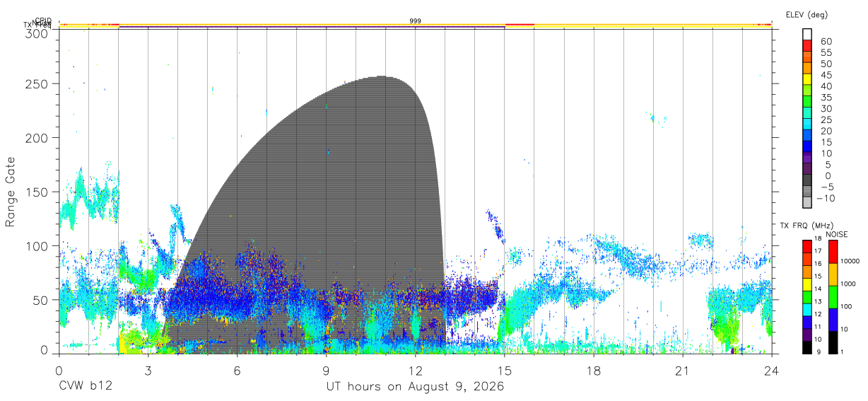Pick cyan TX FRQ swatch between 12 and 13
Viewport: 868px width, 401px height.
point(807,310)
